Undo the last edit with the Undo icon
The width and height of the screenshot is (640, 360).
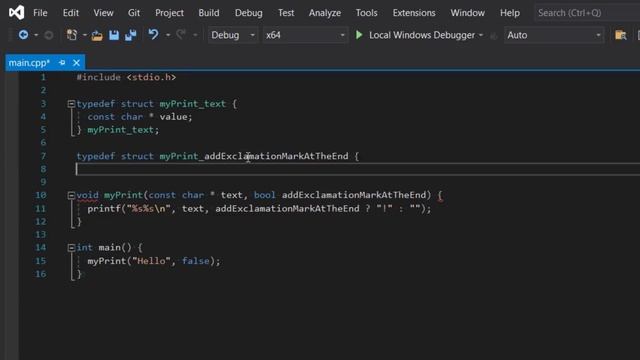click(153, 35)
